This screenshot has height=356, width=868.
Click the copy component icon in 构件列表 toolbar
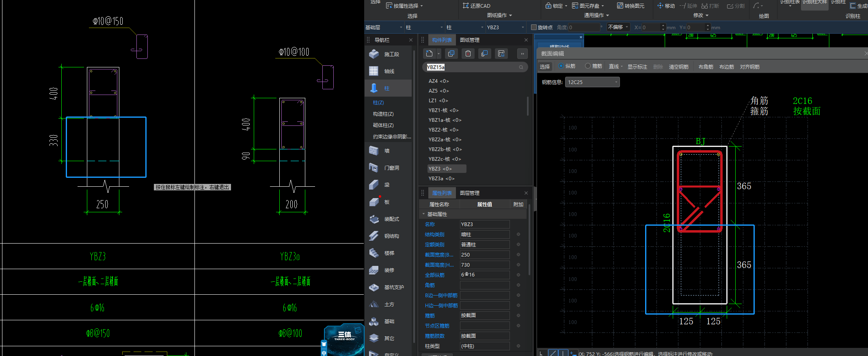pyautogui.click(x=451, y=54)
